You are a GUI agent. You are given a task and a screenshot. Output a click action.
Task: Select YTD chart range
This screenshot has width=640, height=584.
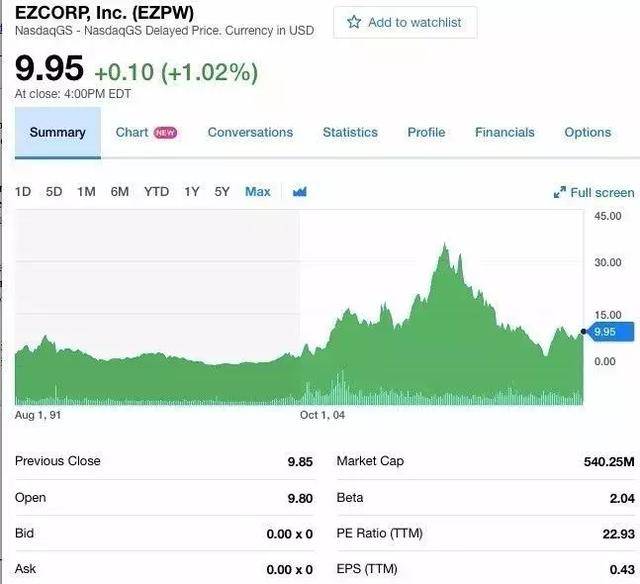[156, 191]
